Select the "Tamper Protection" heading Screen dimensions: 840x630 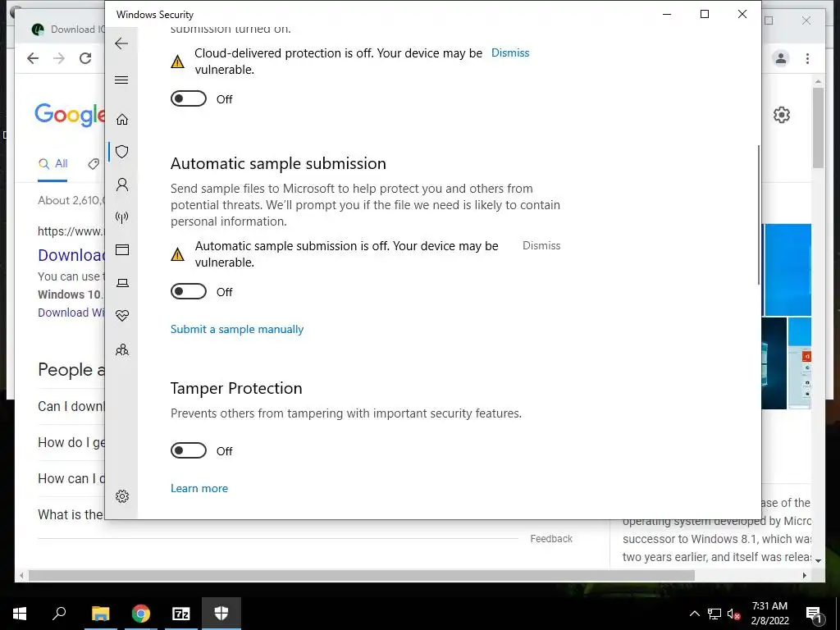point(236,388)
